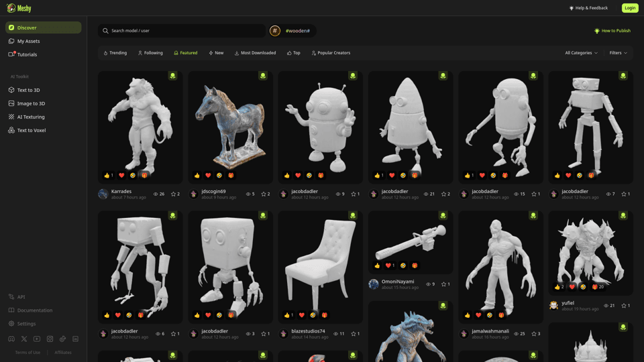This screenshot has width=644, height=362.
Task: Open the Affiliates link
Action: click(63, 353)
